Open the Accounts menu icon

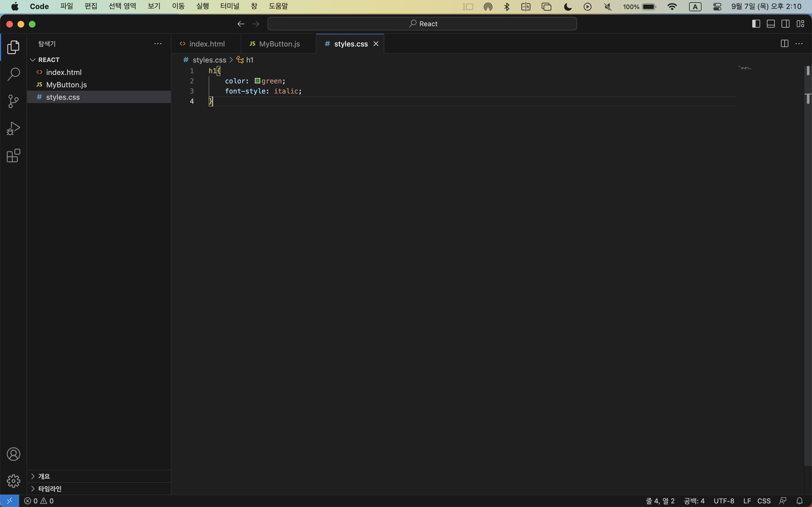[14, 454]
